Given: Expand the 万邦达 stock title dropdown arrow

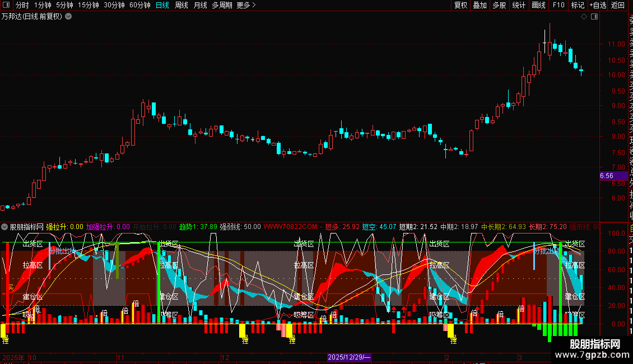Looking at the screenshot, I should click(x=69, y=17).
